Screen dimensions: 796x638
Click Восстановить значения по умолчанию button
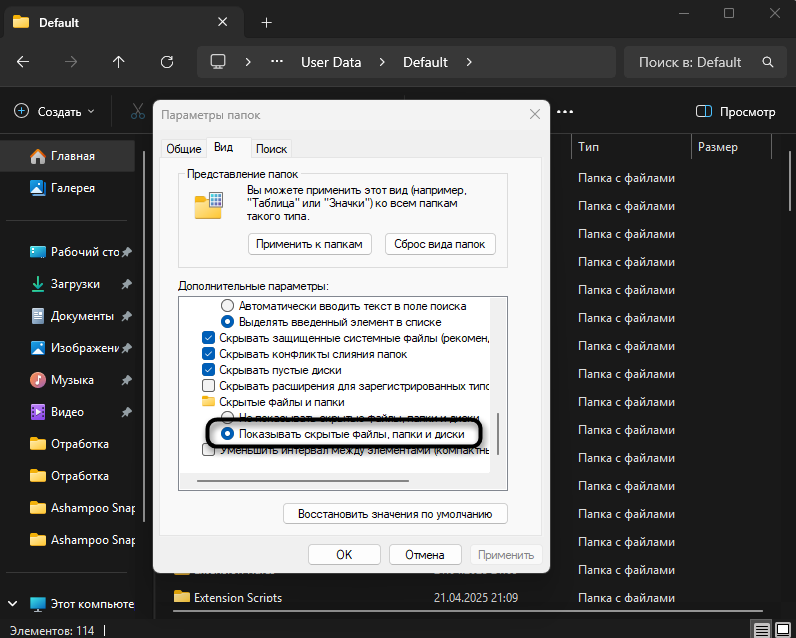click(x=396, y=514)
